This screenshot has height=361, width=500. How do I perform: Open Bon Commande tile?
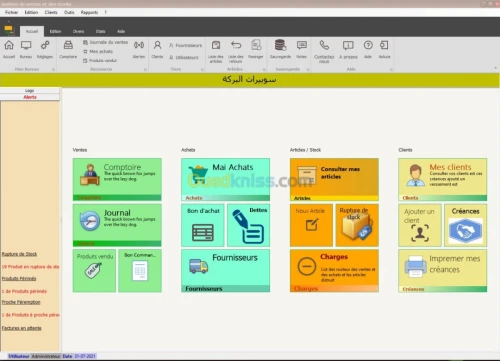click(140, 271)
